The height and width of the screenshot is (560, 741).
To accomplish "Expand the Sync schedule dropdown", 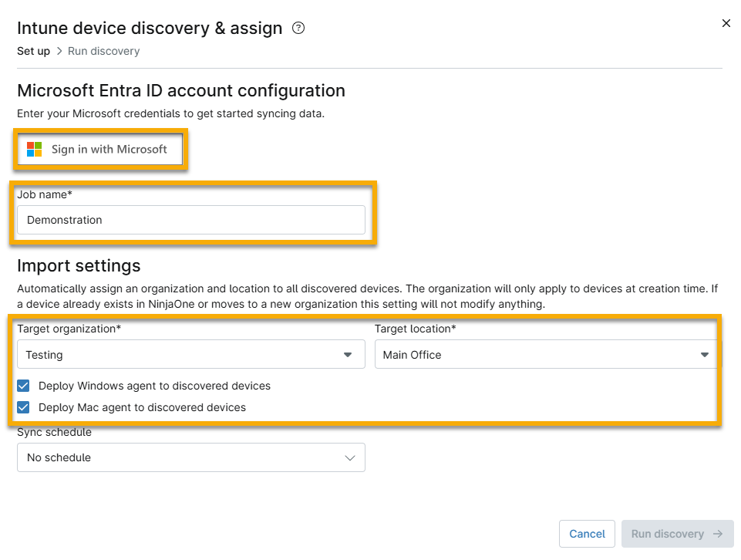I will pyautogui.click(x=191, y=457).
